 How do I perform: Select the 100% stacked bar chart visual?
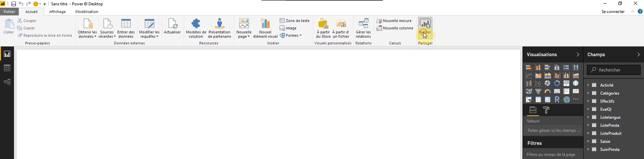566,67
